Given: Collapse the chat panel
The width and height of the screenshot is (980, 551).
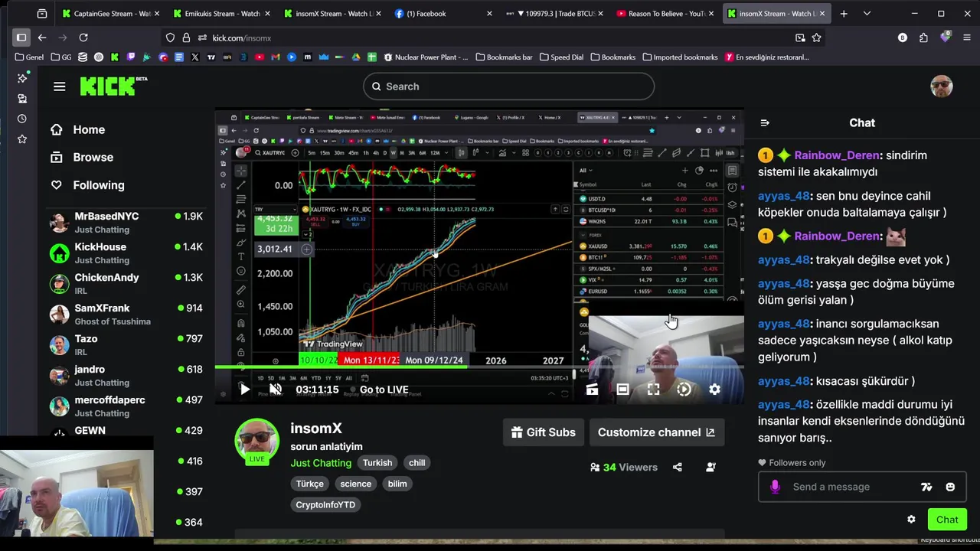Looking at the screenshot, I should pyautogui.click(x=764, y=123).
